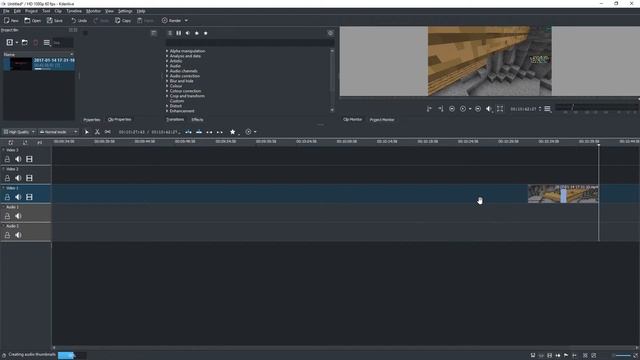Viewport: 640px width, 360px height.
Task: Click the favorite effects star icon in timeline toolbar
Action: click(x=233, y=132)
